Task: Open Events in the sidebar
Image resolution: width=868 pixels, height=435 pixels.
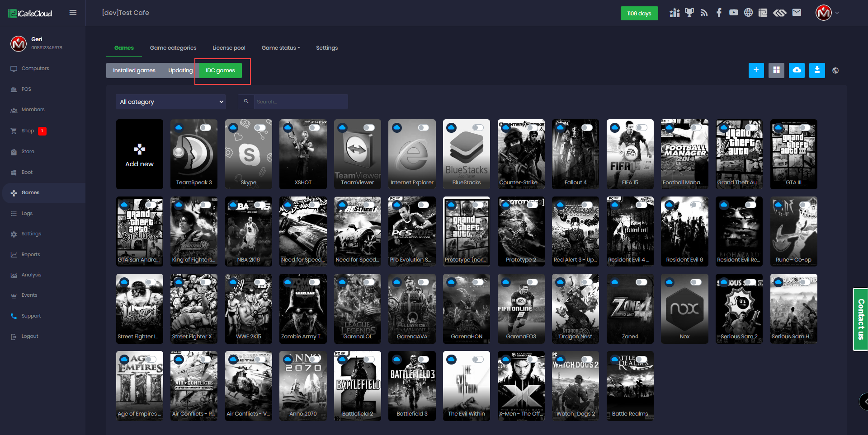Action: [29, 295]
